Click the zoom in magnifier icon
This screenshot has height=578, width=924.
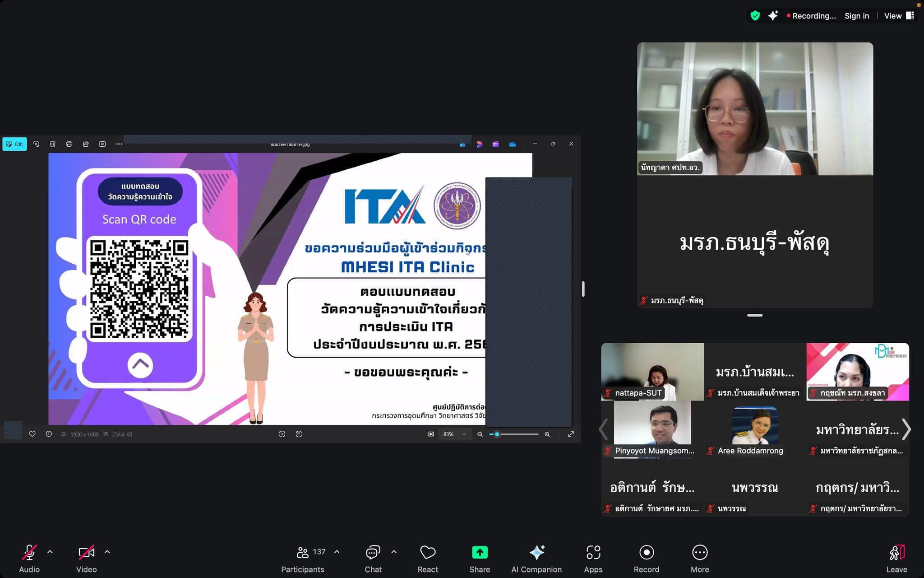[x=547, y=434]
